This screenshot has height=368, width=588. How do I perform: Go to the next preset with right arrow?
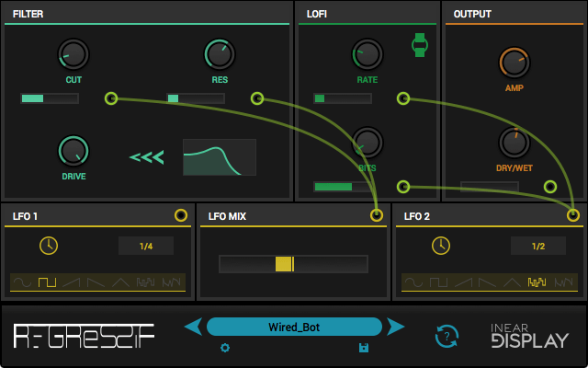click(395, 327)
